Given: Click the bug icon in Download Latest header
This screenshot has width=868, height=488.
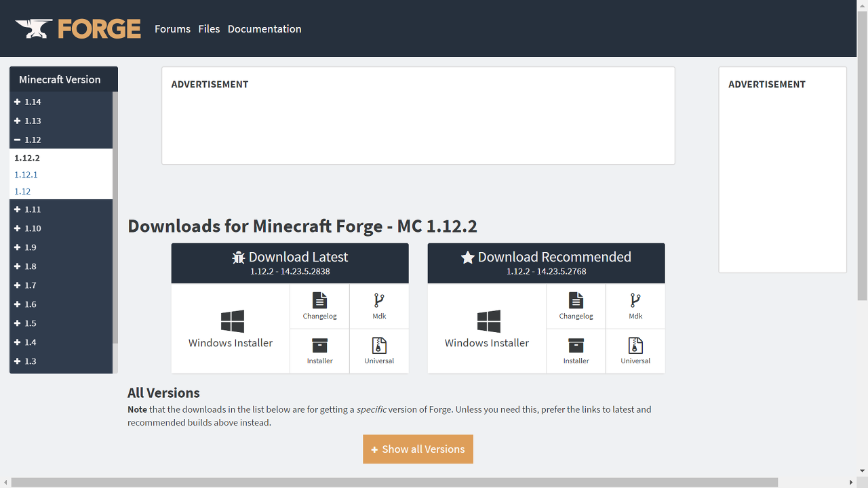Looking at the screenshot, I should tap(238, 258).
